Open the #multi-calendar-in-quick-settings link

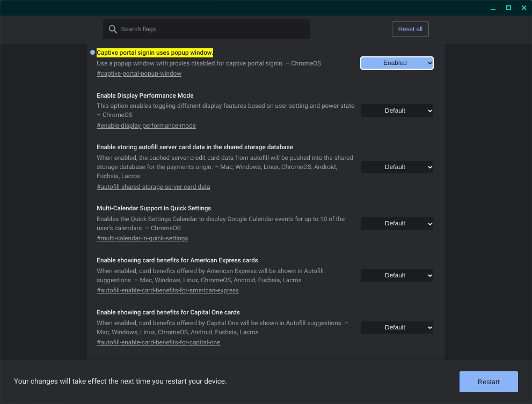point(142,238)
